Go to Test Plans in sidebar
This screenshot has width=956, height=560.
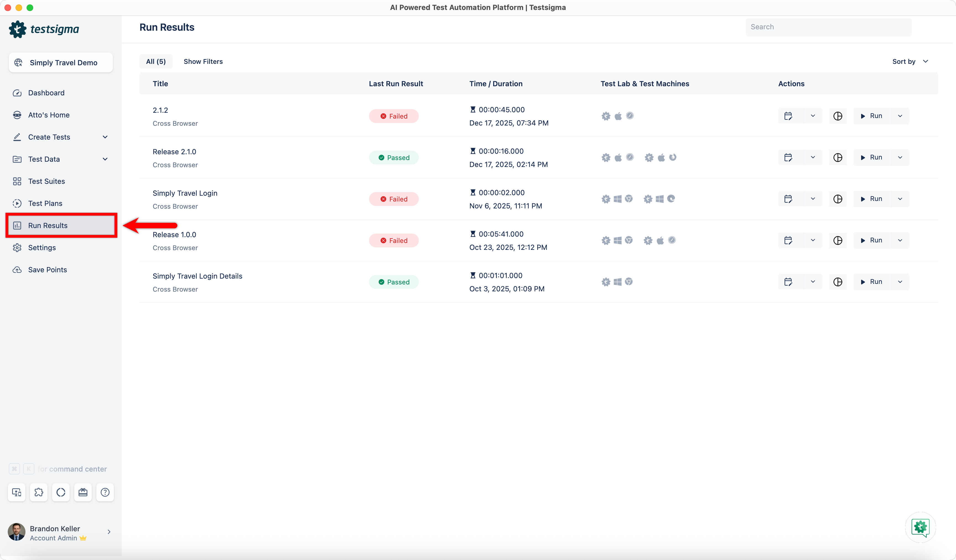tap(45, 203)
